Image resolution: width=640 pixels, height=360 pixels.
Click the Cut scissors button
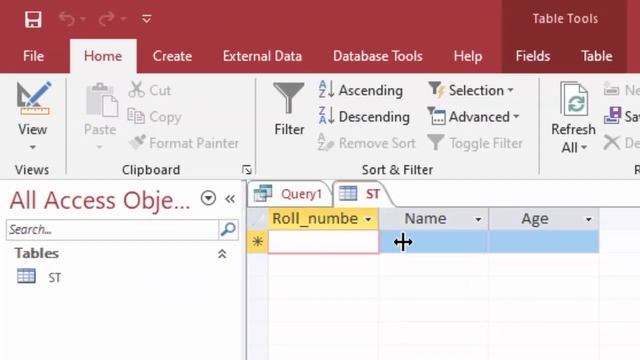pos(150,90)
